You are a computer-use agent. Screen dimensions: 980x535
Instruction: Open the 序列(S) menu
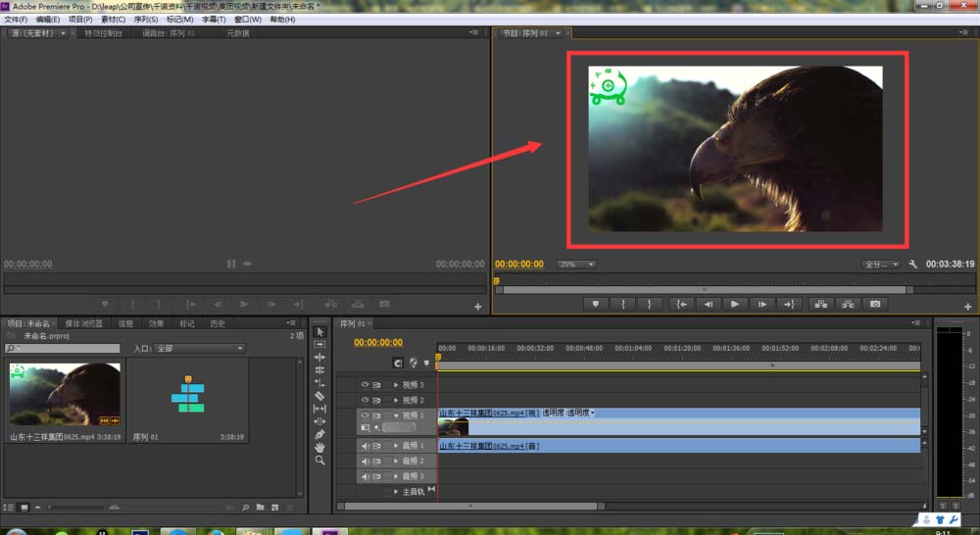(146, 20)
